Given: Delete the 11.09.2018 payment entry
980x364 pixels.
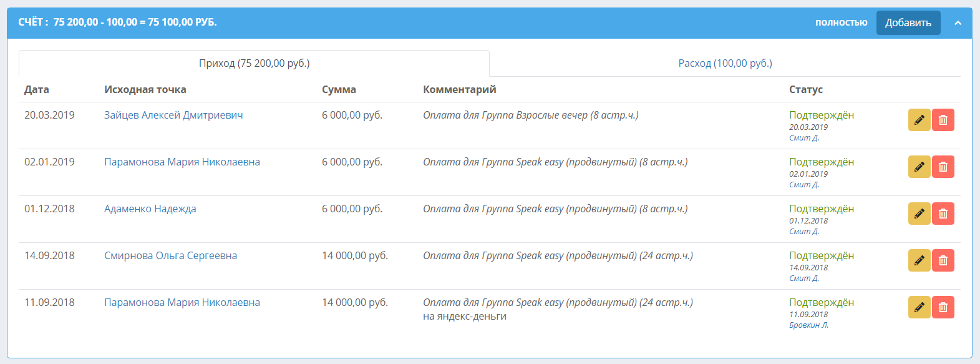Looking at the screenshot, I should pos(943,307).
